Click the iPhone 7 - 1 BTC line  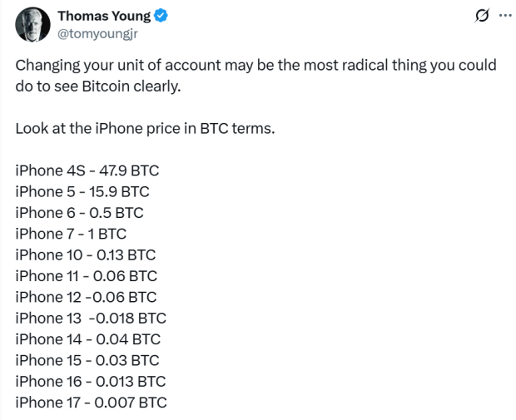coord(71,235)
